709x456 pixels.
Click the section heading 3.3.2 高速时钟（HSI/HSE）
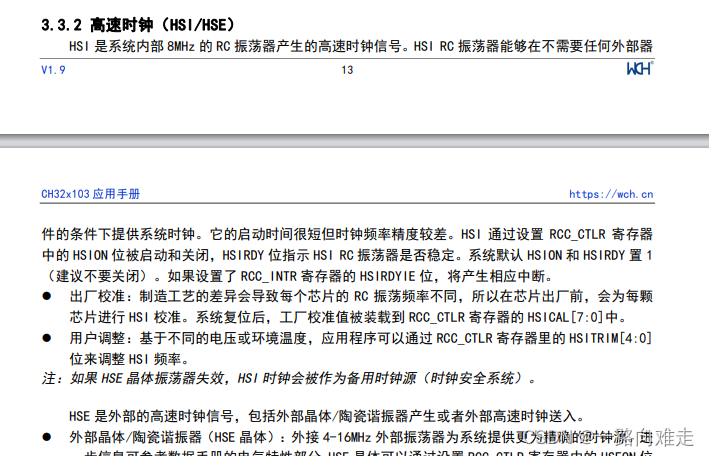coord(138,25)
